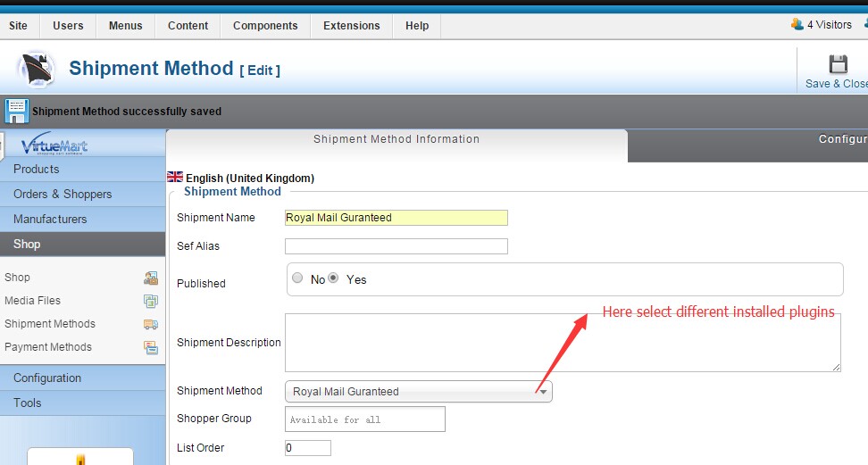The width and height of the screenshot is (868, 465).
Task: Open the Components menu
Action: point(265,26)
